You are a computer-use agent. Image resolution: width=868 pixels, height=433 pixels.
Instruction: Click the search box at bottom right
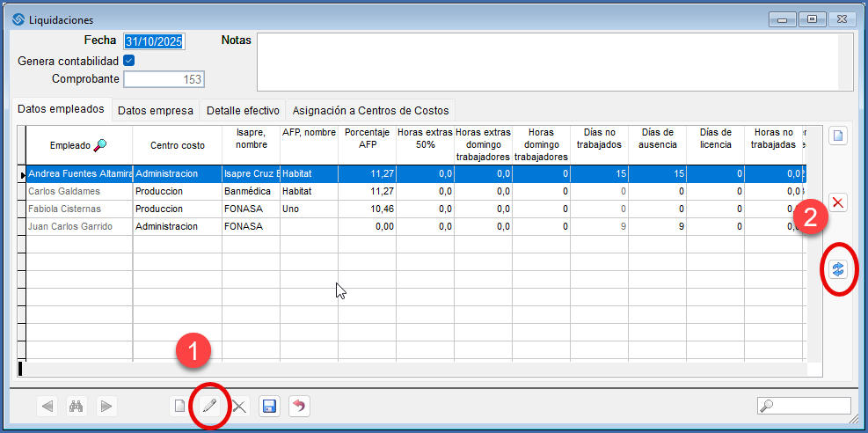804,406
